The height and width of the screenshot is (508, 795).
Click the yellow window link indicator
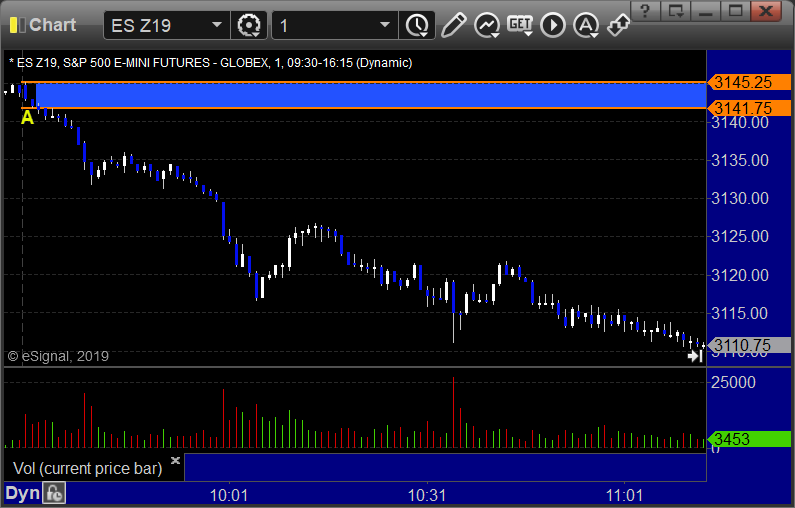(15, 25)
